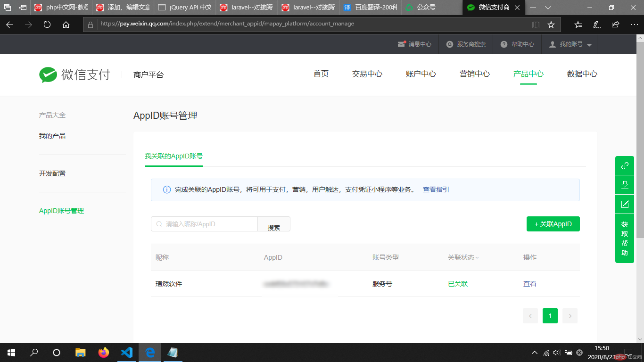Click the 服务商搜索 magnifier icon
Screen dimensions: 644x362
coord(449,44)
